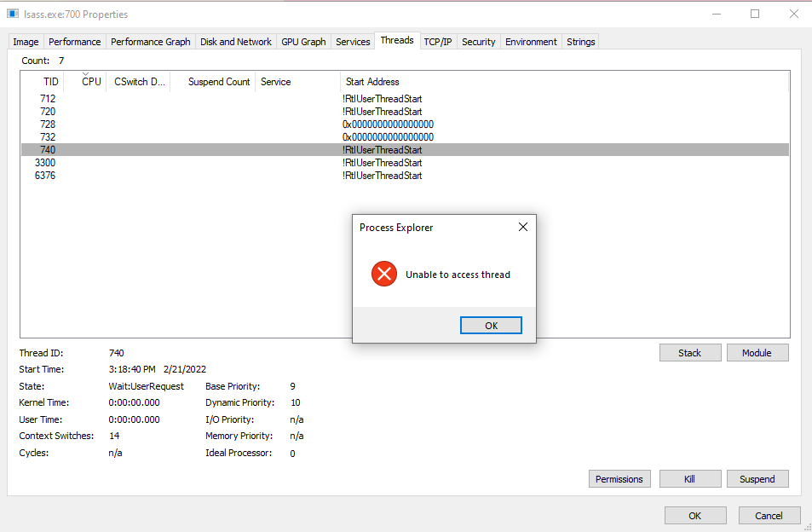Click the Start Time value 3:18:40 PM
The image size is (812, 532).
coord(132,369)
